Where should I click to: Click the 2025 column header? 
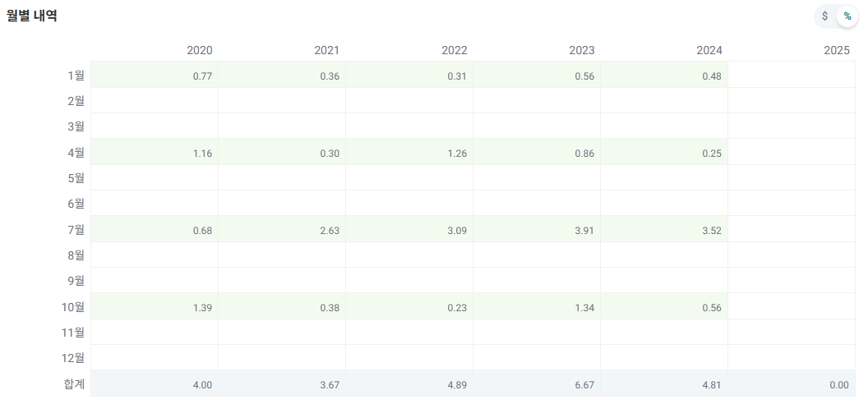(837, 50)
